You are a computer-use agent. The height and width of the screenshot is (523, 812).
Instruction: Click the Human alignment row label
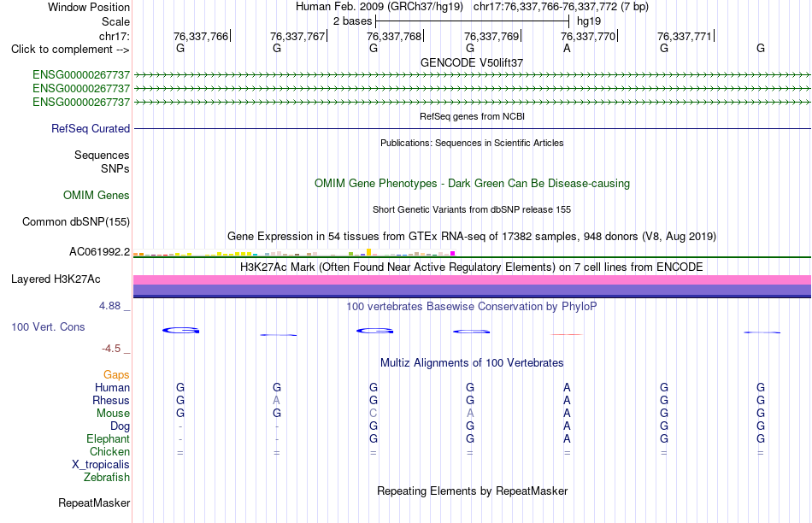112,387
